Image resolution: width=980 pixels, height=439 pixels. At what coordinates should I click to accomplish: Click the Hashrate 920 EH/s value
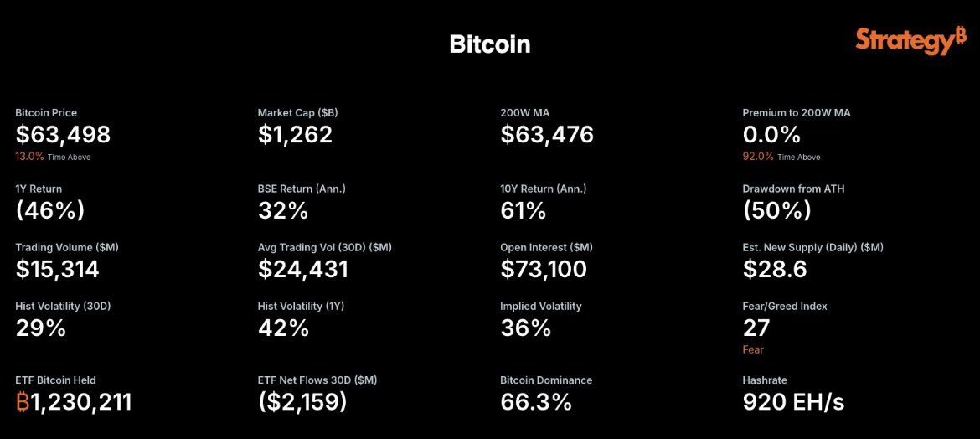(x=794, y=402)
